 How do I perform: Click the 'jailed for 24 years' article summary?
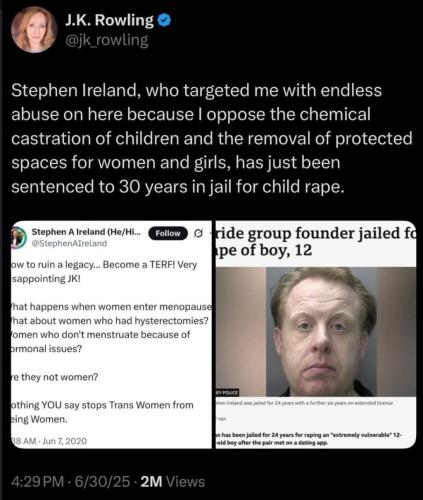coord(308,439)
